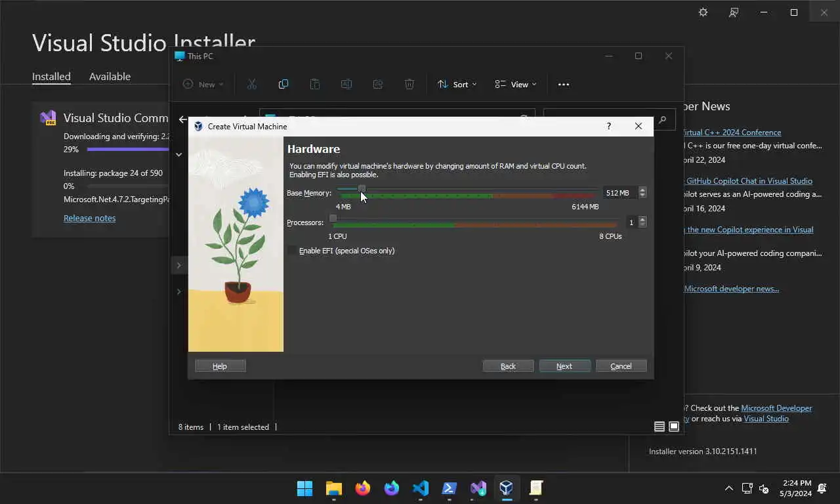Open the new Copilot experience news link
This screenshot has width=840, height=504.
pos(748,230)
